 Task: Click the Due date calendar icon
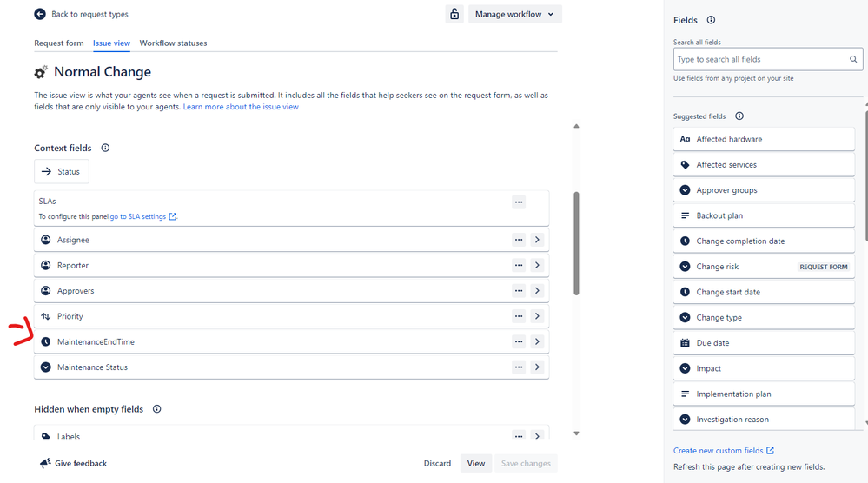coord(685,342)
